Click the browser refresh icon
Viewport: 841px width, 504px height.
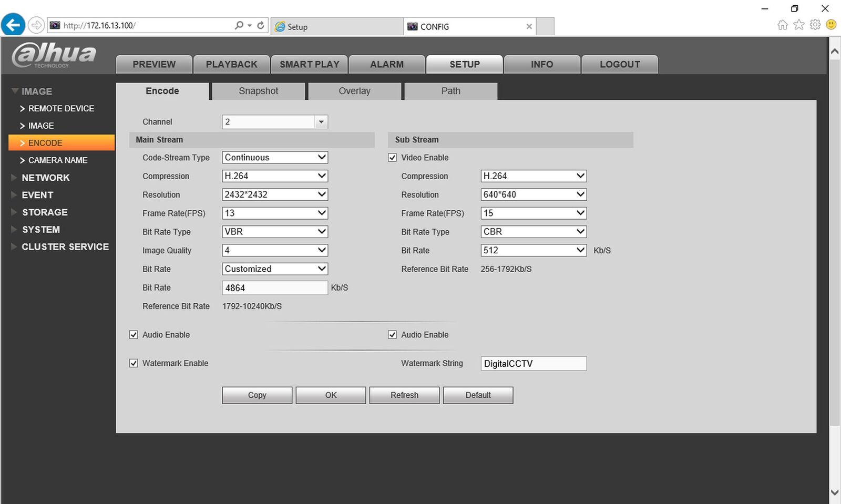tap(261, 25)
